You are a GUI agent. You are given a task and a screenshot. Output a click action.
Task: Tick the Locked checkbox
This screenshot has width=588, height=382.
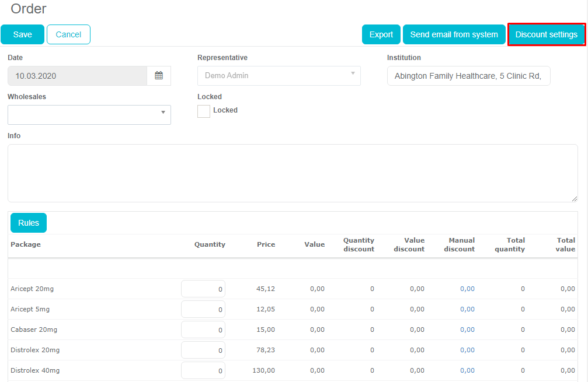click(x=204, y=111)
